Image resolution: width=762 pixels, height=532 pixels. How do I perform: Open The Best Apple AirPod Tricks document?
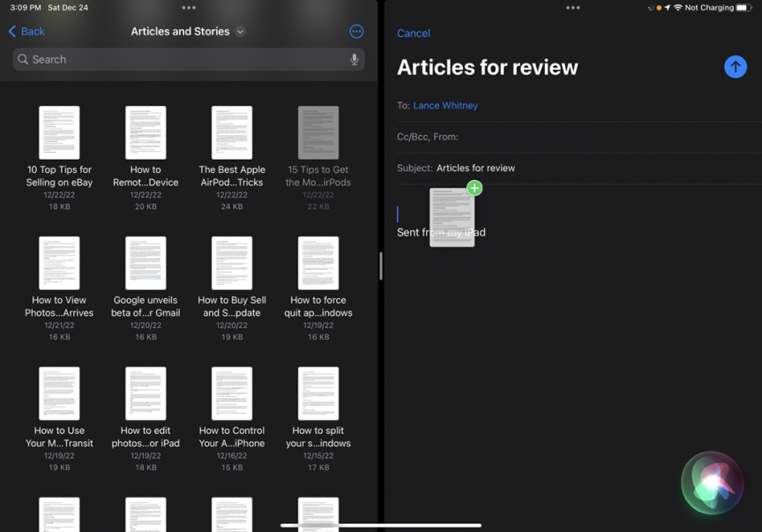[x=232, y=133]
